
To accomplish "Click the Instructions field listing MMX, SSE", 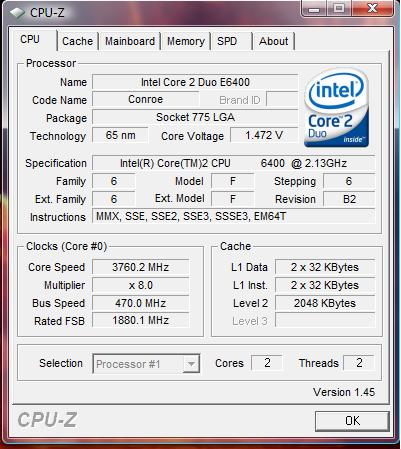I will [233, 217].
